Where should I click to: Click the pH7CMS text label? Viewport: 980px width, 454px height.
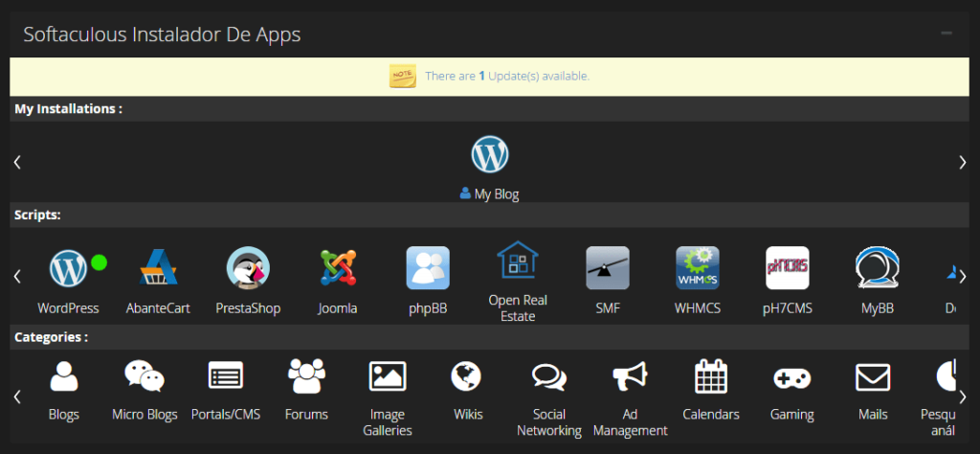tap(788, 308)
